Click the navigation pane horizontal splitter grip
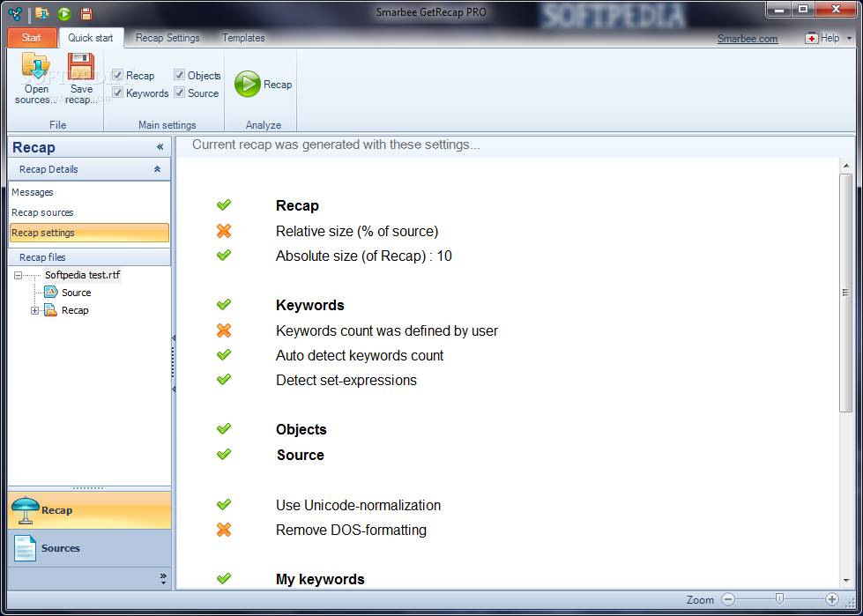 (x=88, y=488)
